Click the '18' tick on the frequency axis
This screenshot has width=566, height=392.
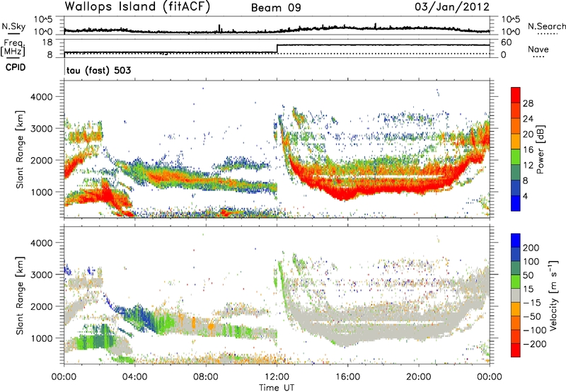(47, 42)
